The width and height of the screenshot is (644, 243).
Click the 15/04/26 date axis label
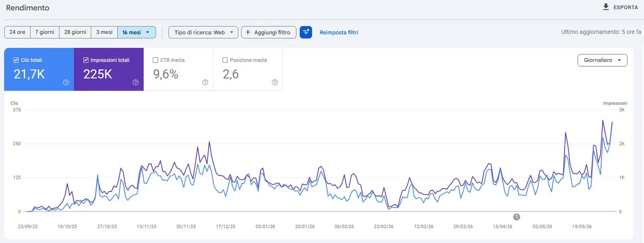tap(502, 226)
